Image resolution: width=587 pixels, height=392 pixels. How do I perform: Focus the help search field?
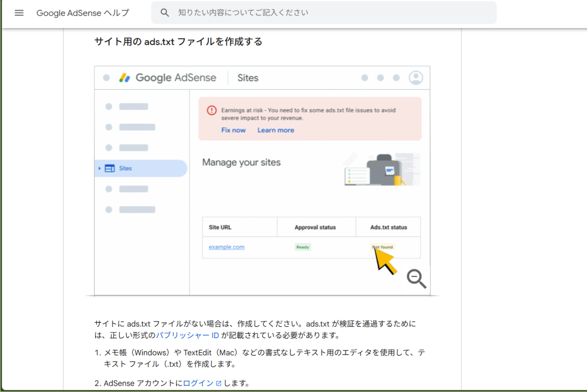point(324,13)
